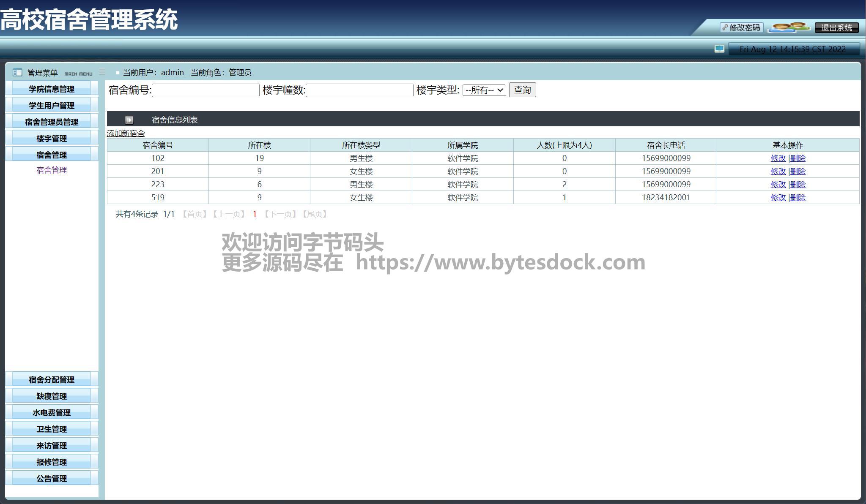Click the management menu panel icon
Screen dimensions: 866x504
point(17,73)
